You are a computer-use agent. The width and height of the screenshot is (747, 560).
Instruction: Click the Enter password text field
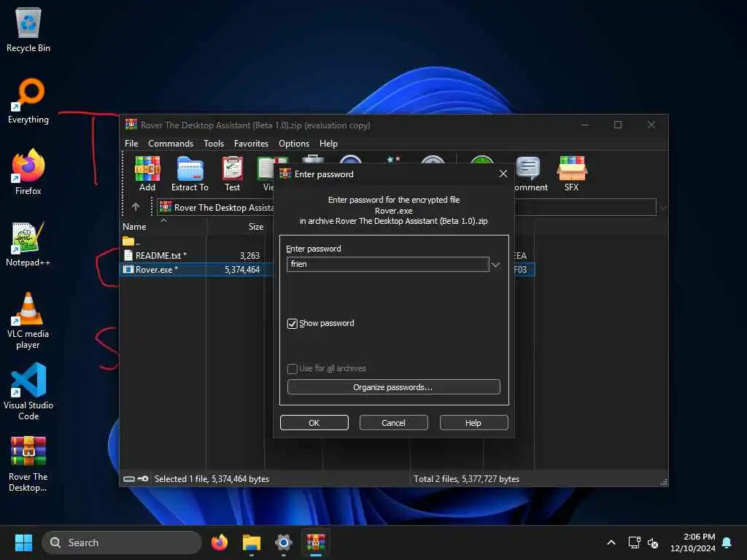(x=388, y=264)
